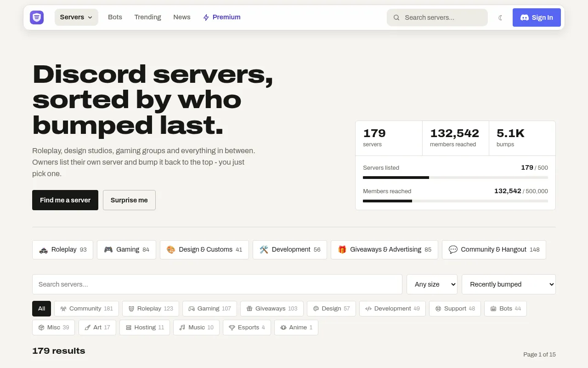This screenshot has width=588, height=368.
Task: Filter by Hosting tag 11
Action: tap(145, 328)
